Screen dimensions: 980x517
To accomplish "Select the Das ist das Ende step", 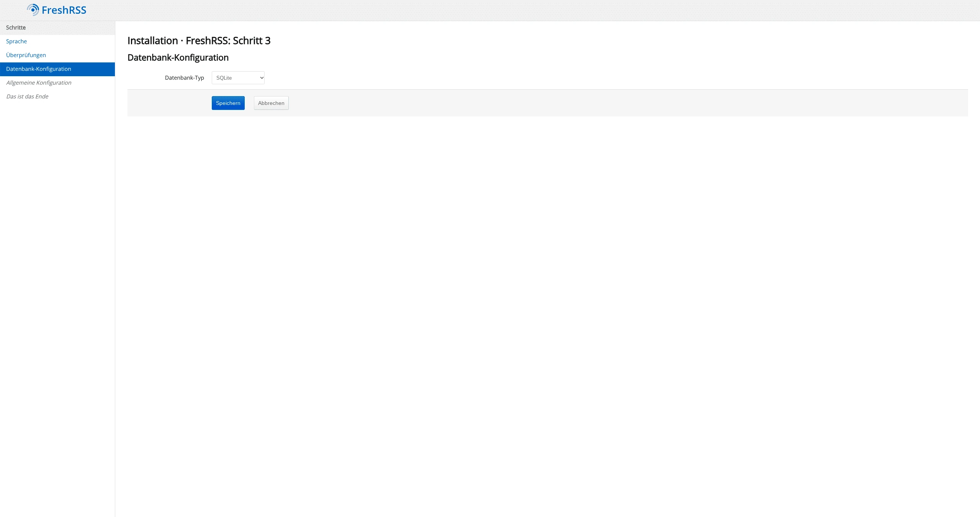I will (57, 97).
